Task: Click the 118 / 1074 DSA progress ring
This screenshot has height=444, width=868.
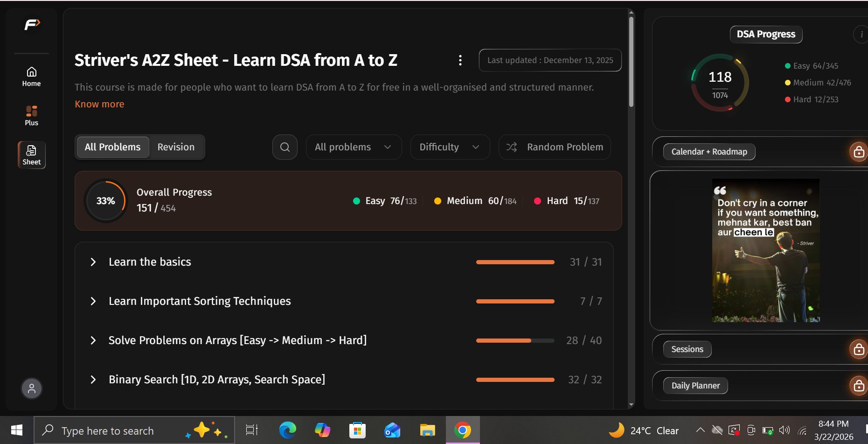Action: (x=720, y=83)
